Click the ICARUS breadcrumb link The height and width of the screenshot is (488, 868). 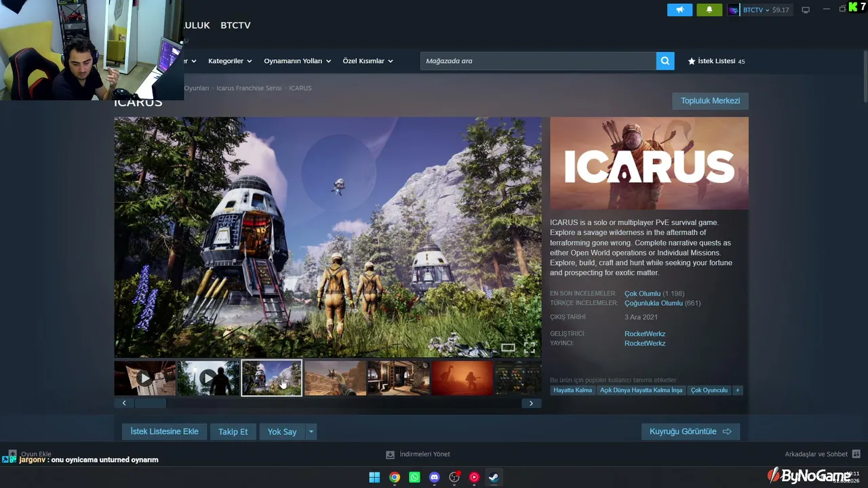point(300,88)
